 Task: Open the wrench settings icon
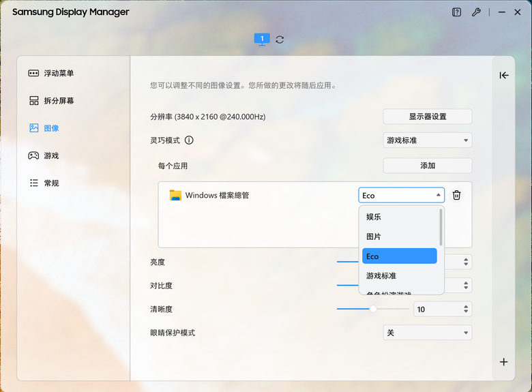(476, 12)
